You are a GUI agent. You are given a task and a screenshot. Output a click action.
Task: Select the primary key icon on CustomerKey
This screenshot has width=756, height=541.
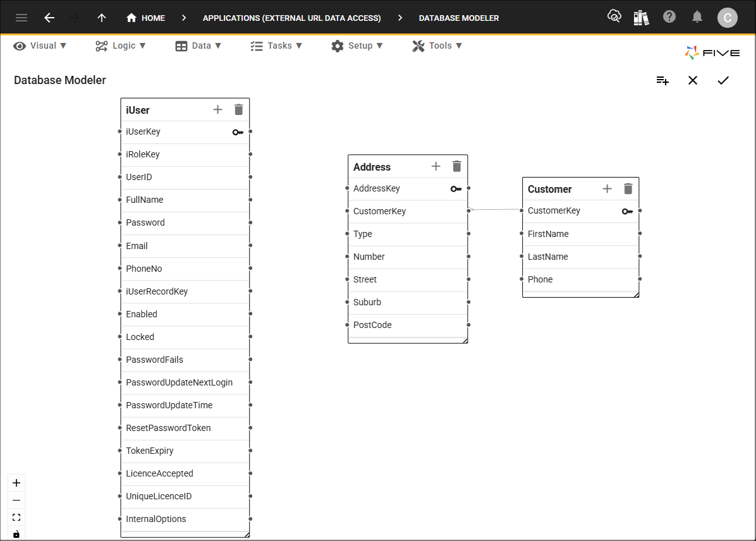[627, 211]
